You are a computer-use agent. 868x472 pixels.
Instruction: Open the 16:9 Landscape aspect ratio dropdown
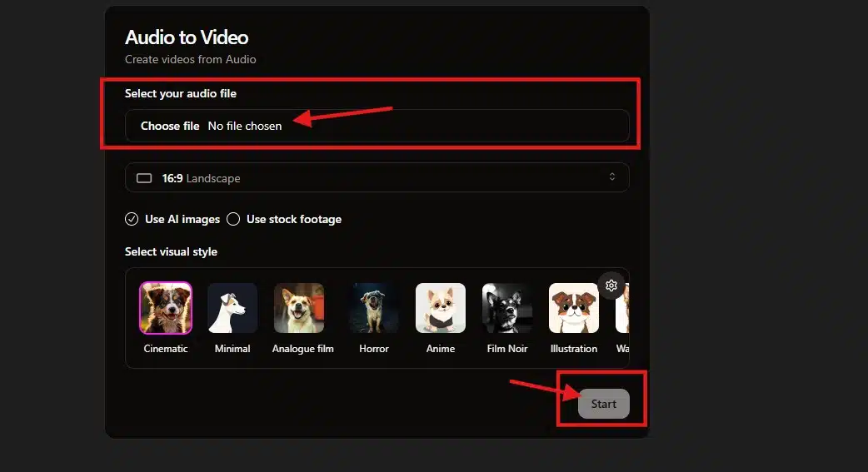pyautogui.click(x=377, y=177)
